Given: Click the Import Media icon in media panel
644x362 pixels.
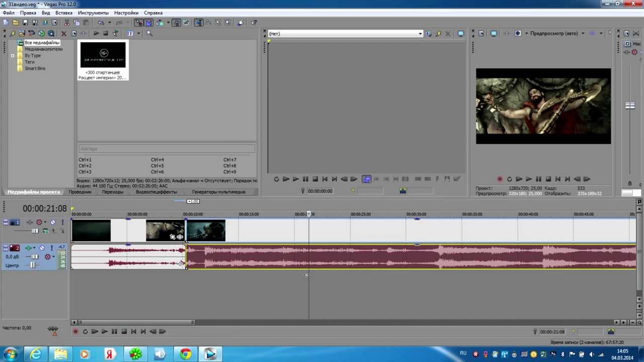Looking at the screenshot, I should pos(22,33).
